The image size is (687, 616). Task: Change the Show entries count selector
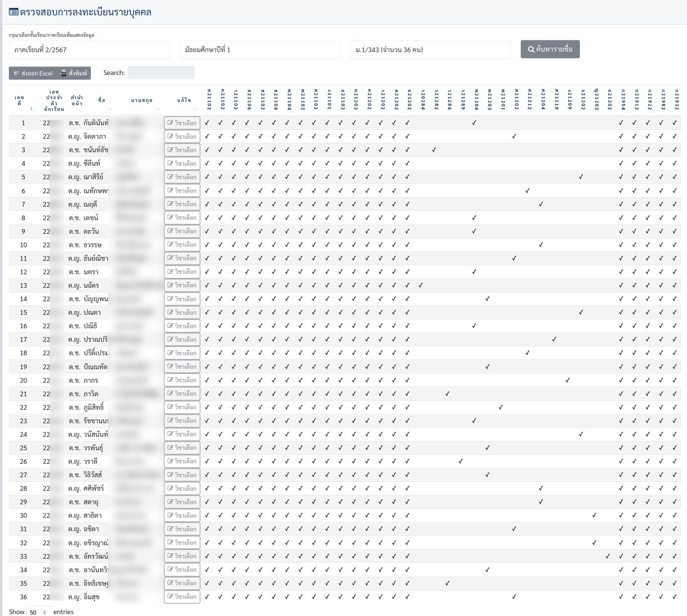coord(39,612)
